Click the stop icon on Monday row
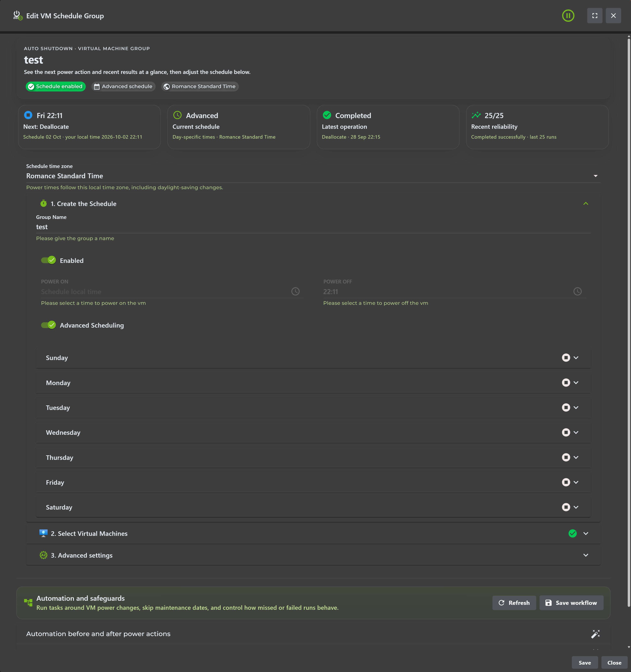 [x=566, y=383]
